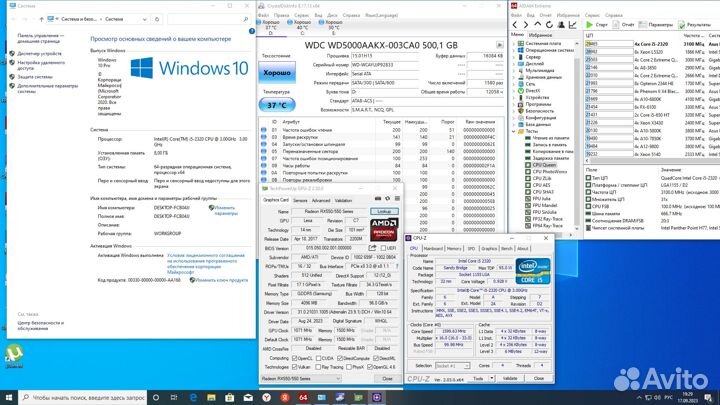Toggle UEFI checkbox in GPU-Z
This screenshot has width=720, height=405.
(383, 248)
